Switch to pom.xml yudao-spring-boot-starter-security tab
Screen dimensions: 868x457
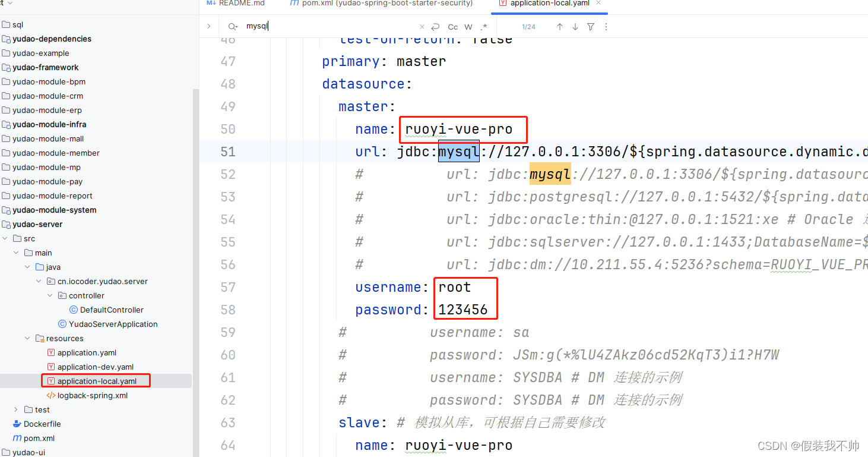(381, 3)
